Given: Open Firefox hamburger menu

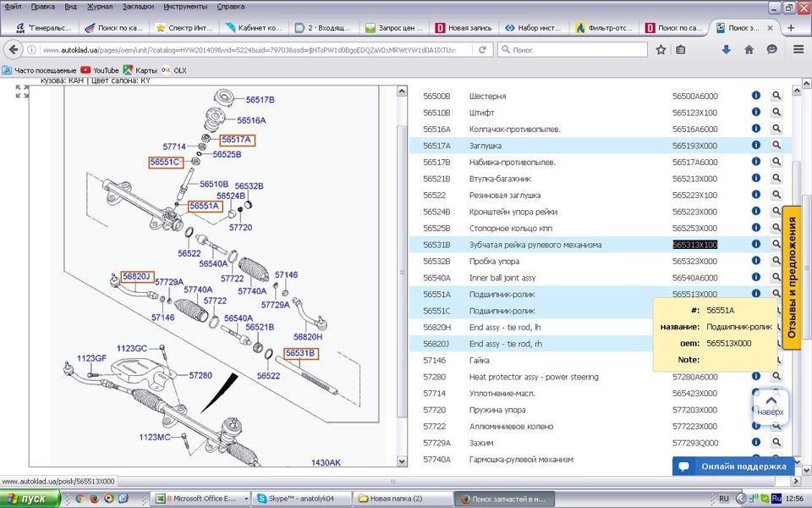Looking at the screenshot, I should (x=798, y=50).
